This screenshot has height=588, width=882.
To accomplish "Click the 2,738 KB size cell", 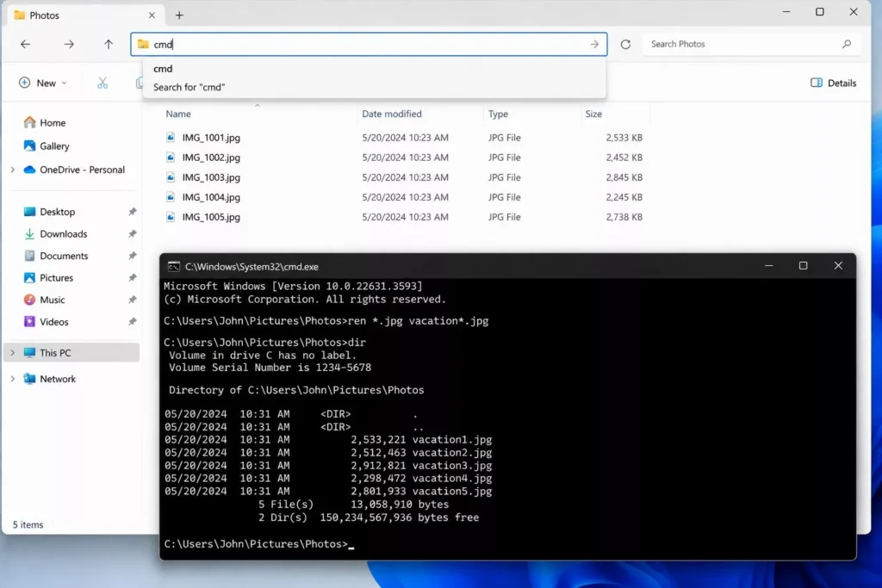I will pos(624,217).
